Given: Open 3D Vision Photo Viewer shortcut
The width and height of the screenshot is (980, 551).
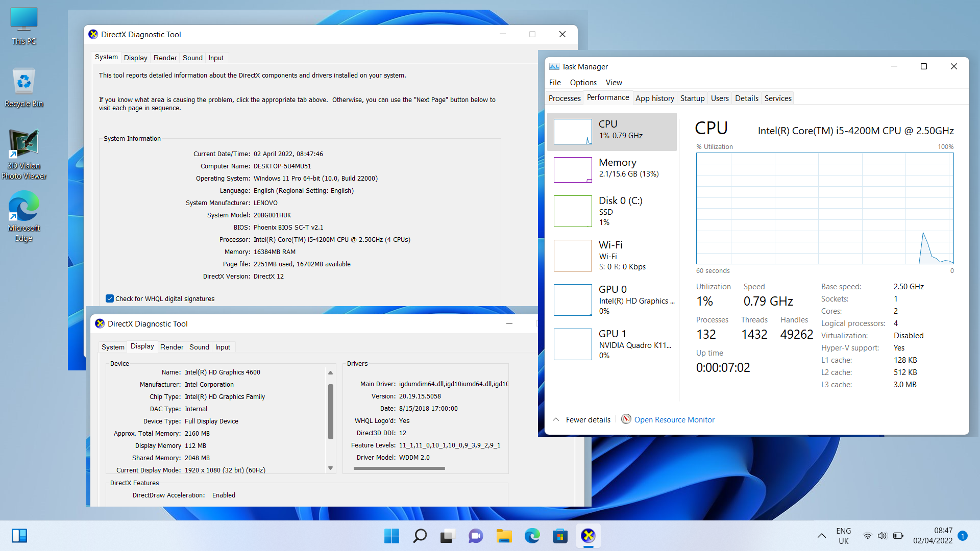Looking at the screenshot, I should (x=24, y=155).
